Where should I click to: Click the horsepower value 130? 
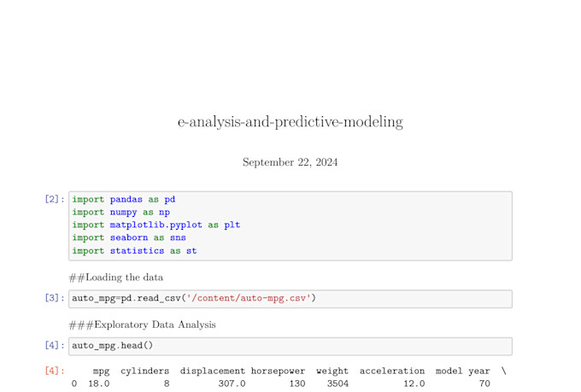297,383
